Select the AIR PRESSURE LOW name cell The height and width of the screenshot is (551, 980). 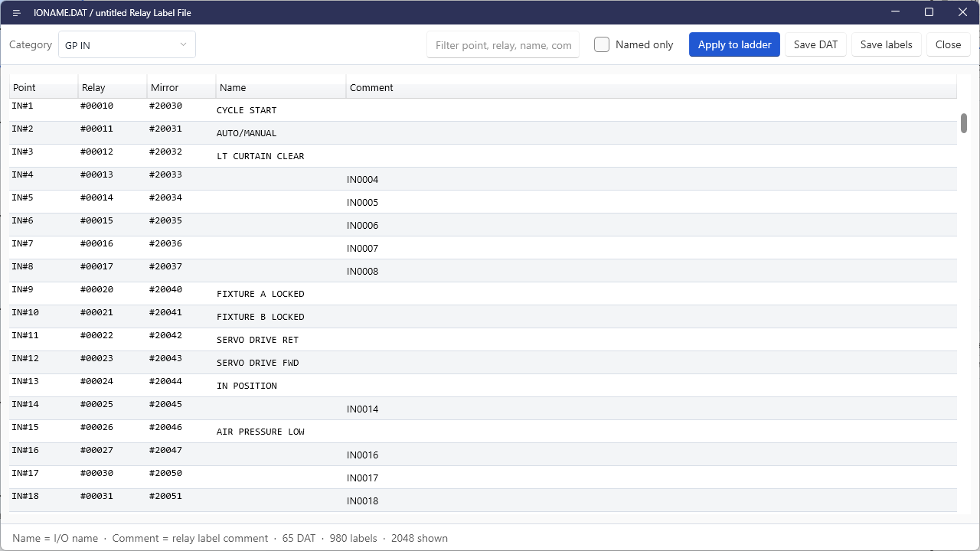tap(280, 432)
